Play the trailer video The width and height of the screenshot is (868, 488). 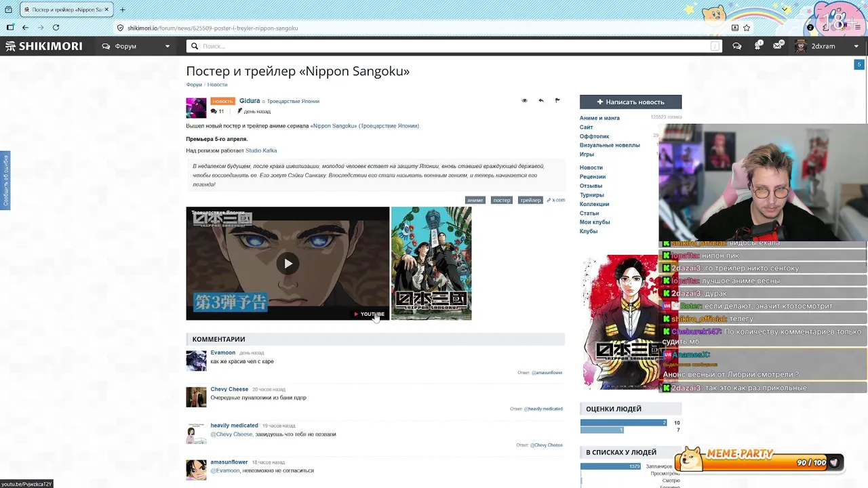click(x=288, y=264)
